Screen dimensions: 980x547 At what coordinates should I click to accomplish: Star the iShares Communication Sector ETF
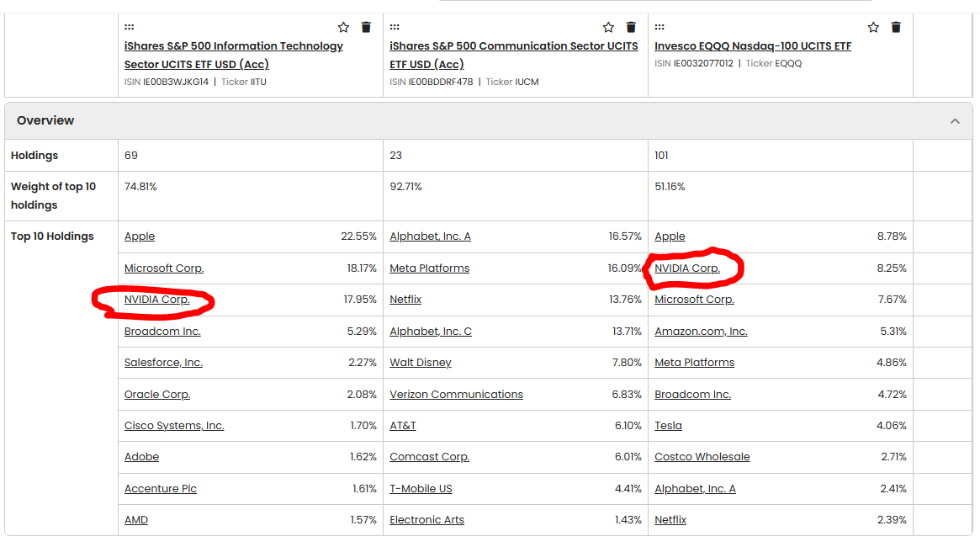[x=608, y=27]
